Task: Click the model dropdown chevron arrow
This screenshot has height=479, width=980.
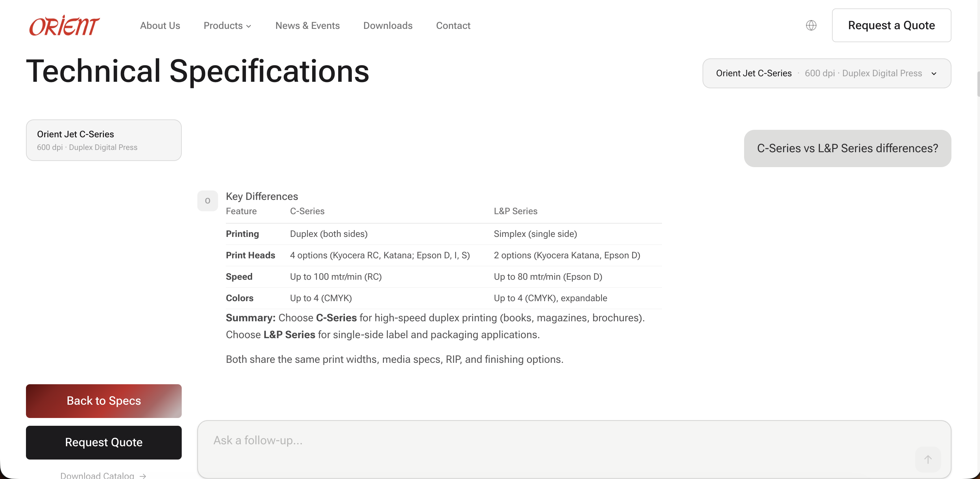Action: pos(934,73)
